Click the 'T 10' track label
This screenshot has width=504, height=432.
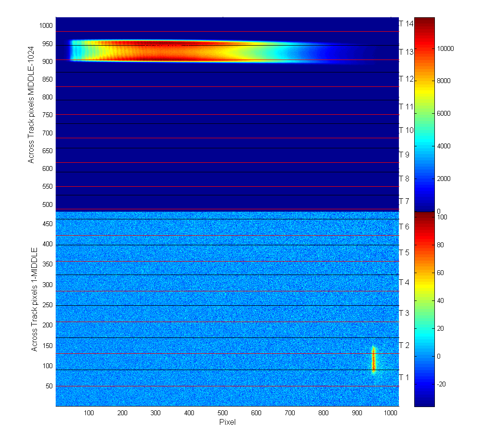pyautogui.click(x=406, y=130)
